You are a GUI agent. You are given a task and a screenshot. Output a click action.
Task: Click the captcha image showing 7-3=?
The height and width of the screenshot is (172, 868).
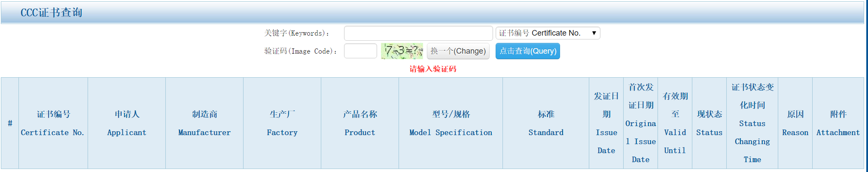pyautogui.click(x=402, y=51)
